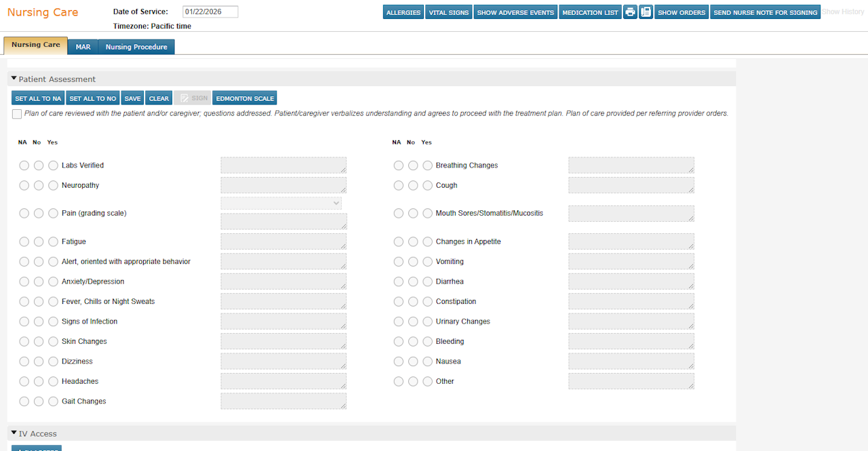The height and width of the screenshot is (451, 868).
Task: Switch to the MAR tab
Action: (82, 47)
